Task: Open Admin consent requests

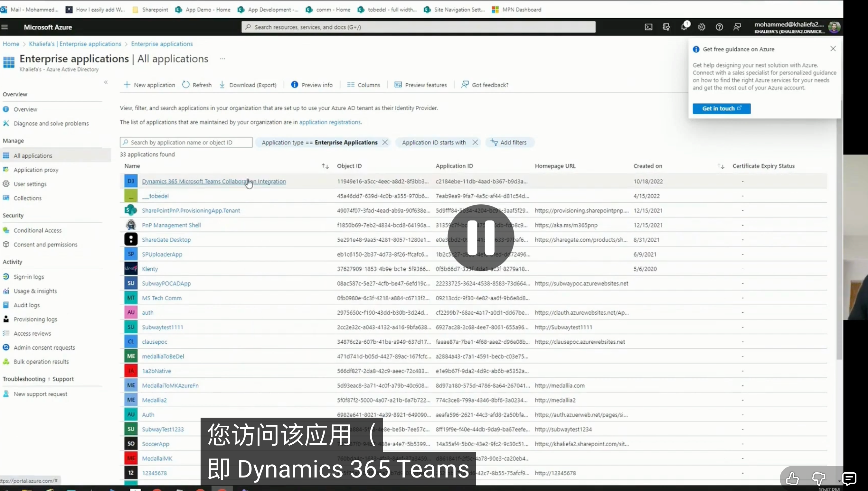Action: click(x=44, y=348)
